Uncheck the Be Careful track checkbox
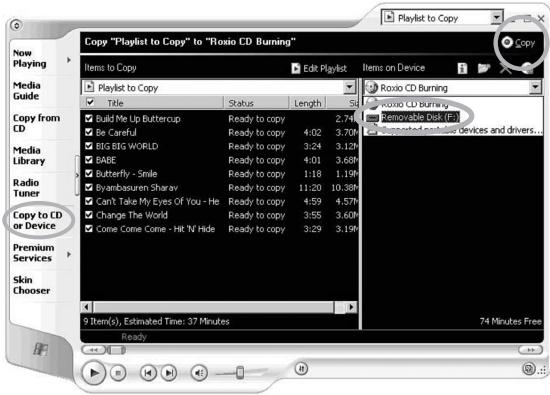Viewport: 550px width, 395px height. (89, 132)
